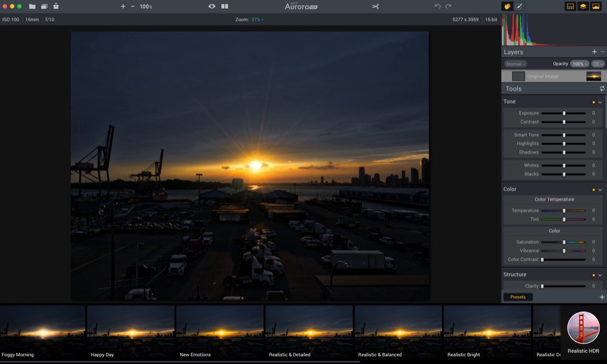Image resolution: width=607 pixels, height=364 pixels.
Task: Click the ISO 100 info text
Action: click(11, 19)
